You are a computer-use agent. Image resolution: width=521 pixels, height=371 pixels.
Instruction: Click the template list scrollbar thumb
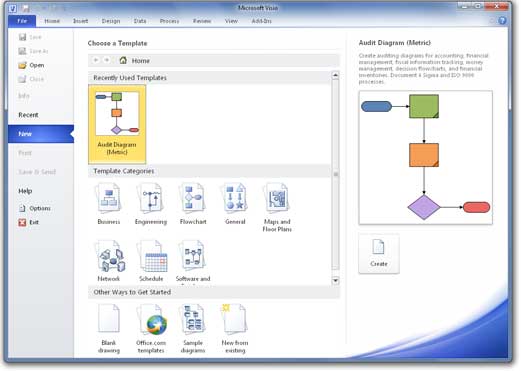pyautogui.click(x=335, y=174)
